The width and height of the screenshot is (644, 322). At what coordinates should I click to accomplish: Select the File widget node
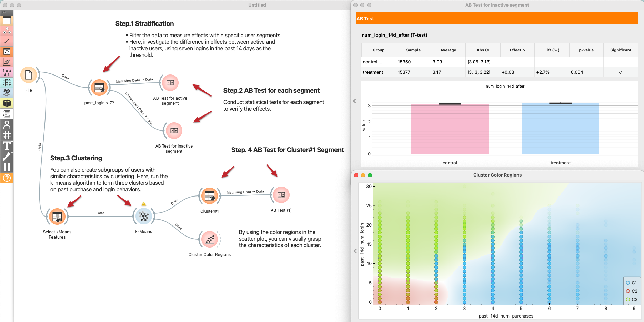coord(29,75)
